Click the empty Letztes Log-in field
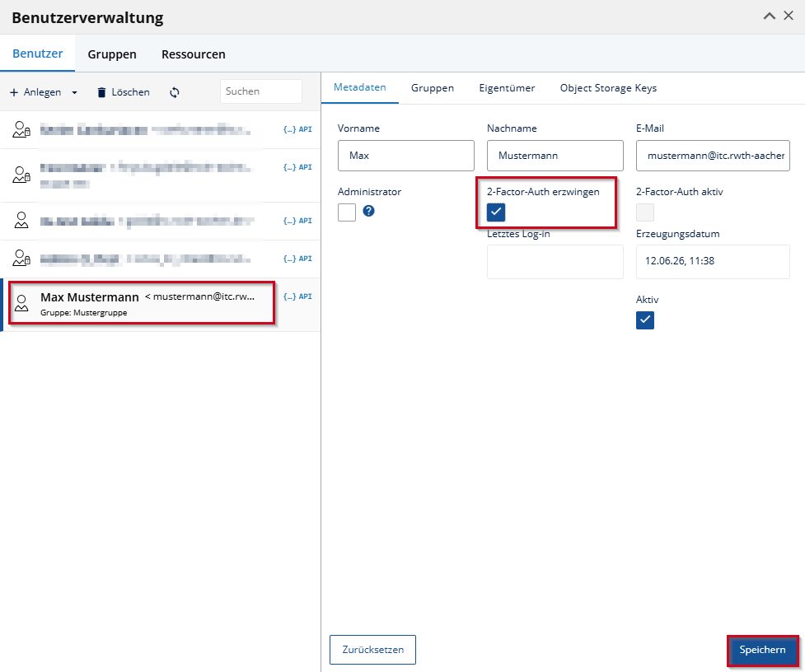805x672 pixels. [x=555, y=262]
